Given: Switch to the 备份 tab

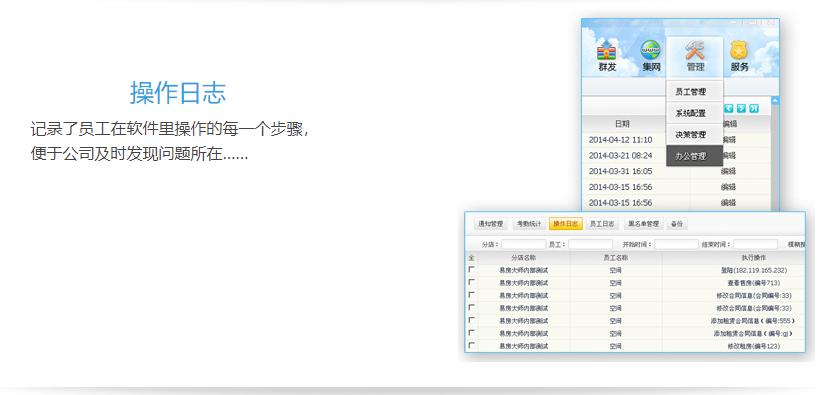Looking at the screenshot, I should pos(677,224).
